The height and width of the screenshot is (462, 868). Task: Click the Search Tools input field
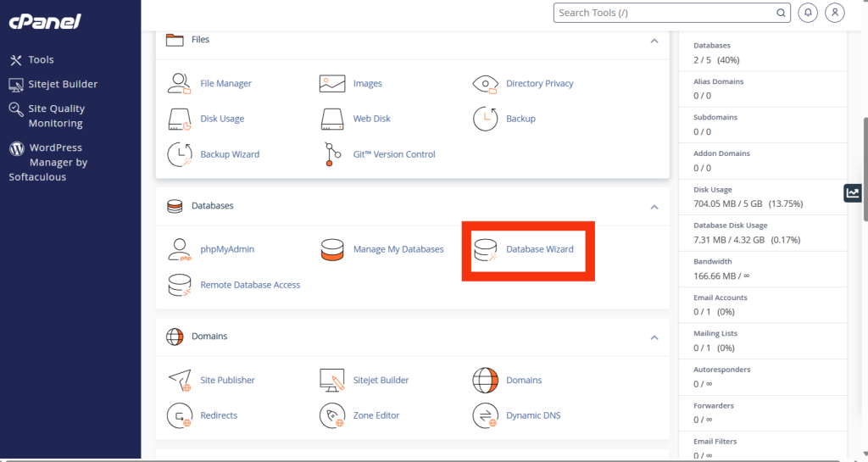[665, 13]
